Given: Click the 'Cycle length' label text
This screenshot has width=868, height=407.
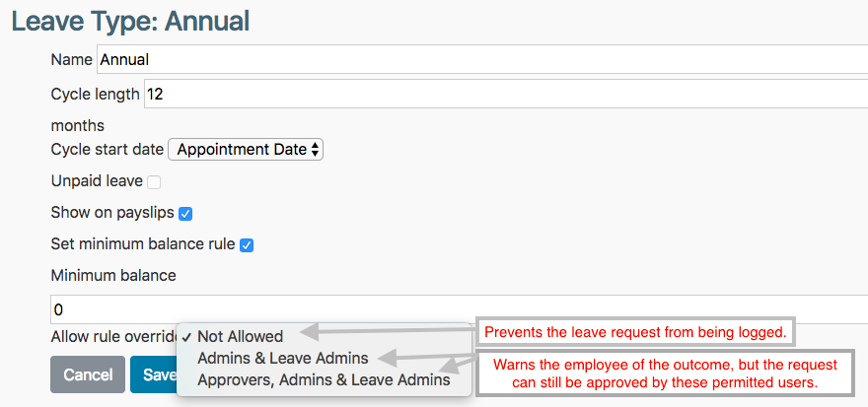Looking at the screenshot, I should pyautogui.click(x=95, y=95).
